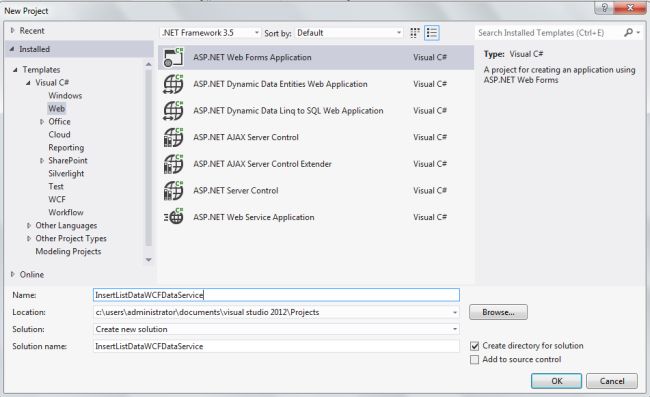Click the ASP.NET AJAX Server Control icon

point(173,137)
